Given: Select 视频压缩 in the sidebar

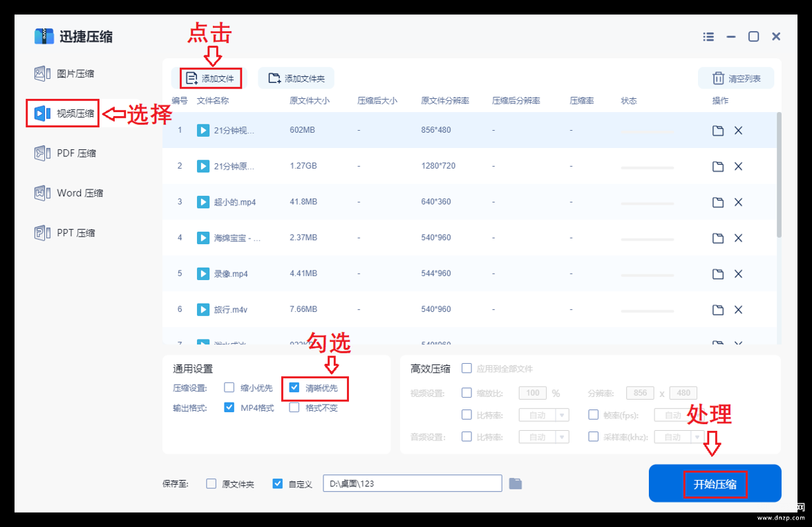Looking at the screenshot, I should click(63, 113).
